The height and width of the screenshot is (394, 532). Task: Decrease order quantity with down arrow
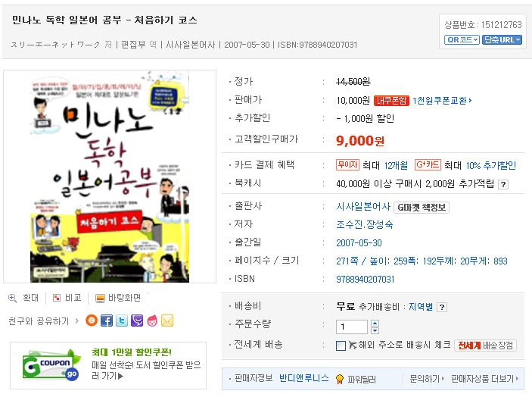point(375,330)
